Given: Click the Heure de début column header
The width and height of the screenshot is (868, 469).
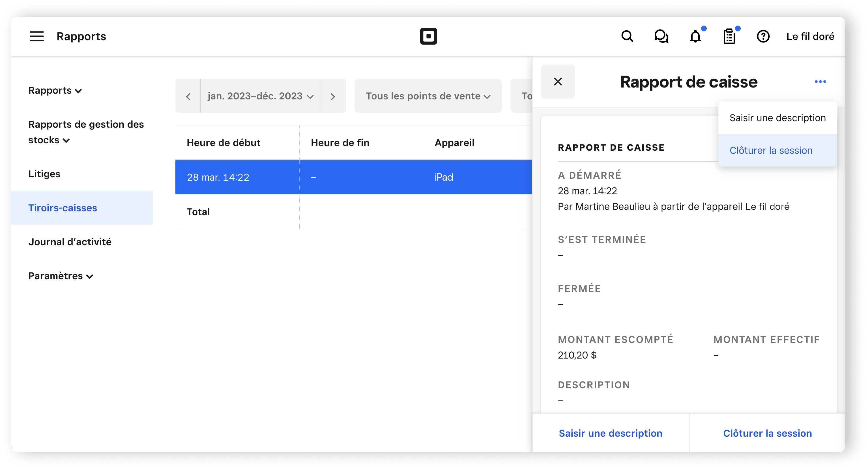Looking at the screenshot, I should [224, 143].
